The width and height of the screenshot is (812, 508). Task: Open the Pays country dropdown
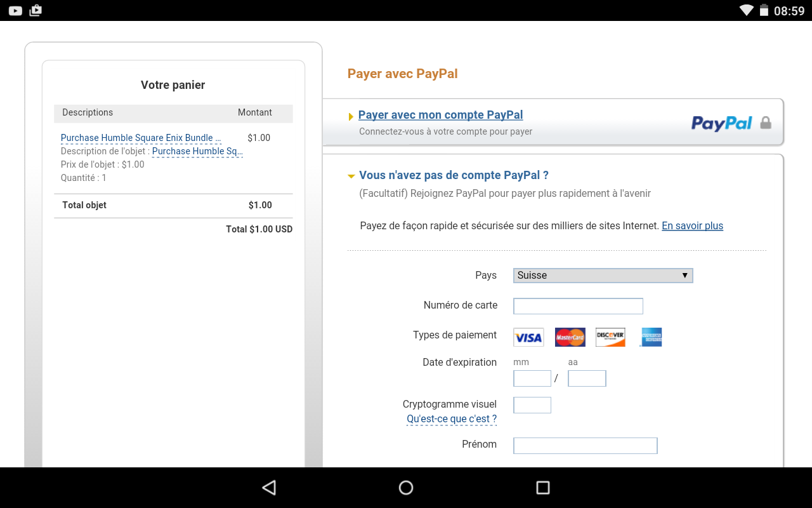pos(603,276)
